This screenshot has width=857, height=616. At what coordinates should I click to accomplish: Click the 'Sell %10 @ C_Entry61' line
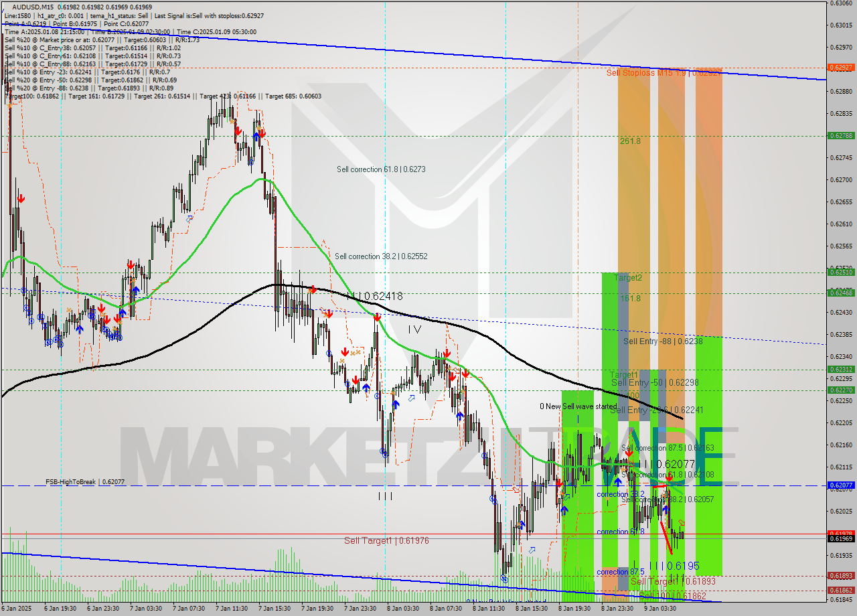tap(92, 56)
